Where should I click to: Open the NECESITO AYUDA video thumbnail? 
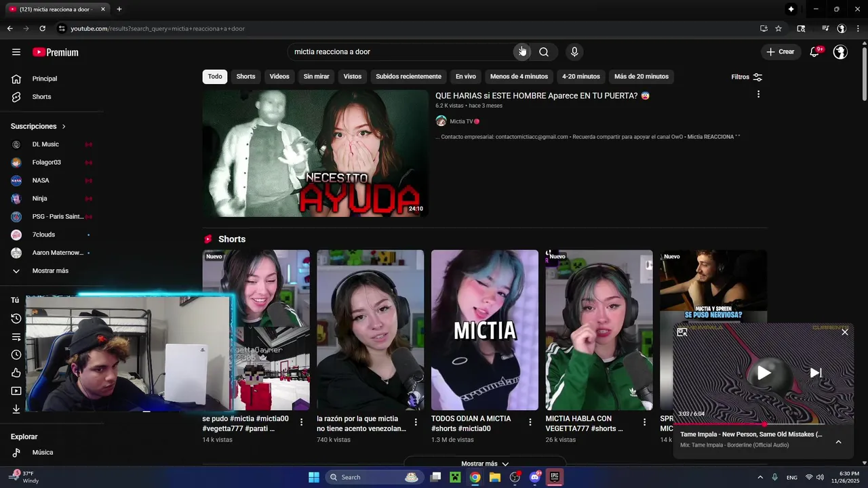pos(315,153)
